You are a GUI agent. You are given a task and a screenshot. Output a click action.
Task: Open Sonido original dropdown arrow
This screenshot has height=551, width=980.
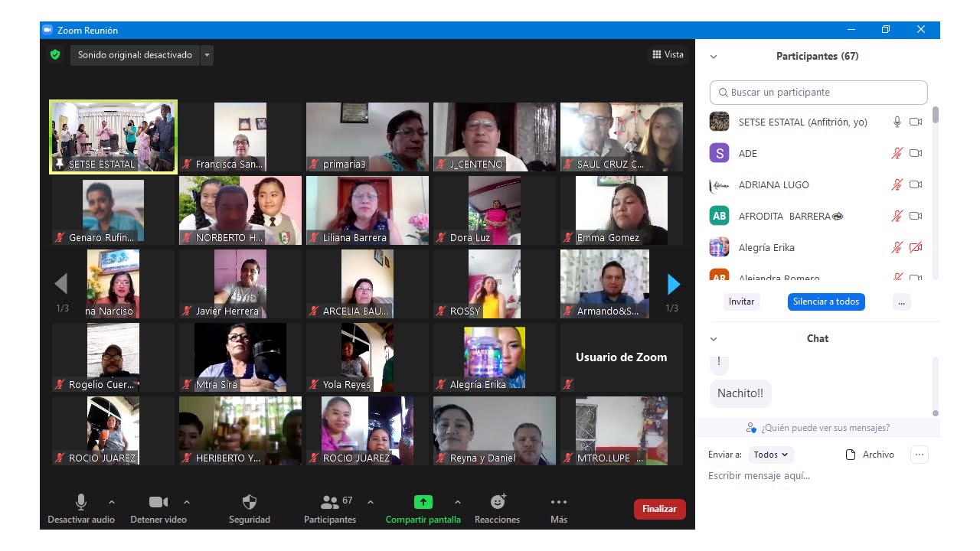point(207,55)
